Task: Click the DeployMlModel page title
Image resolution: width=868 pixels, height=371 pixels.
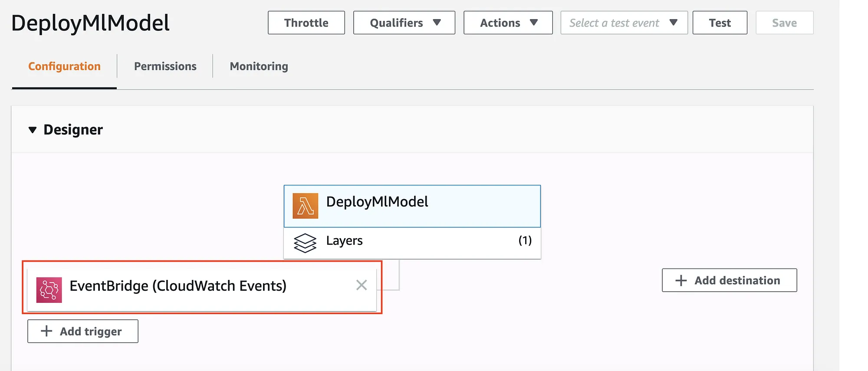Action: 90,23
